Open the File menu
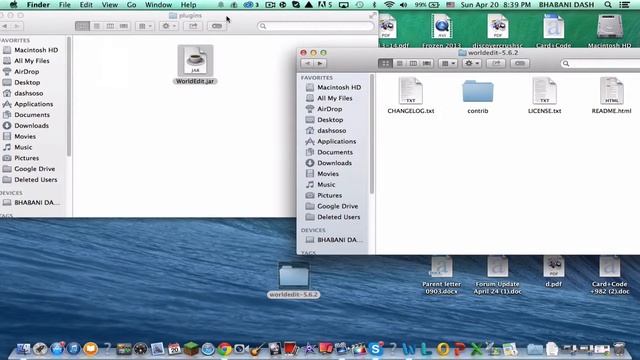The image size is (640, 360). coord(64,5)
